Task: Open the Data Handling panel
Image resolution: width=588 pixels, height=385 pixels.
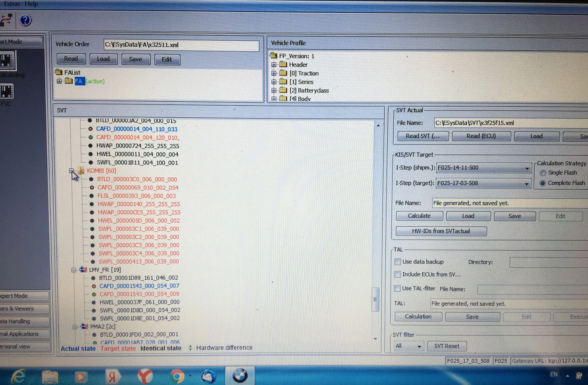Action: [x=24, y=321]
